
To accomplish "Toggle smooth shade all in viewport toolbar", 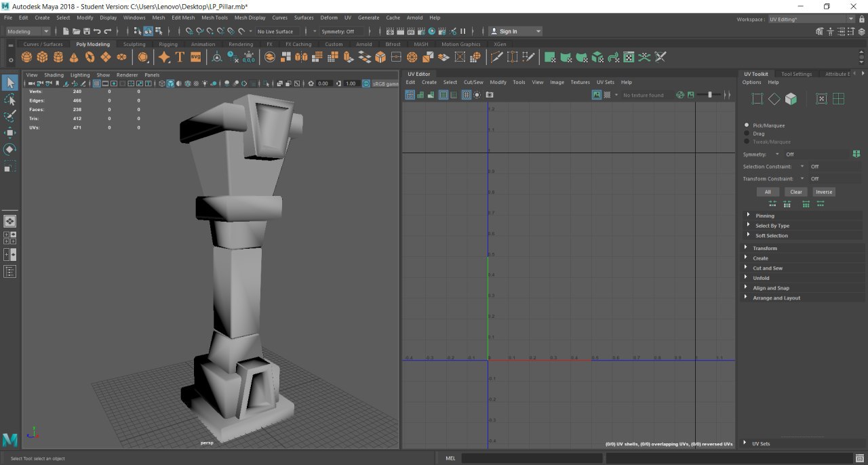I will (170, 83).
